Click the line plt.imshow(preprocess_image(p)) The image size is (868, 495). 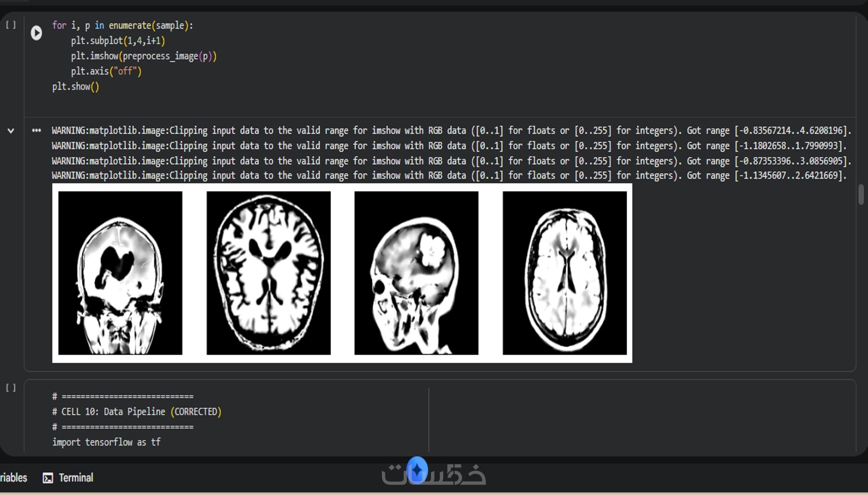(x=144, y=56)
